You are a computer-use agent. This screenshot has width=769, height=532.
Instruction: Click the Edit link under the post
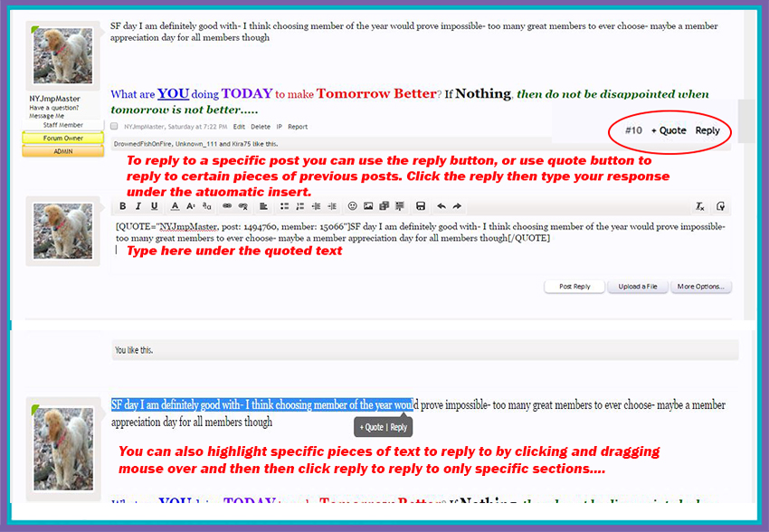(239, 127)
